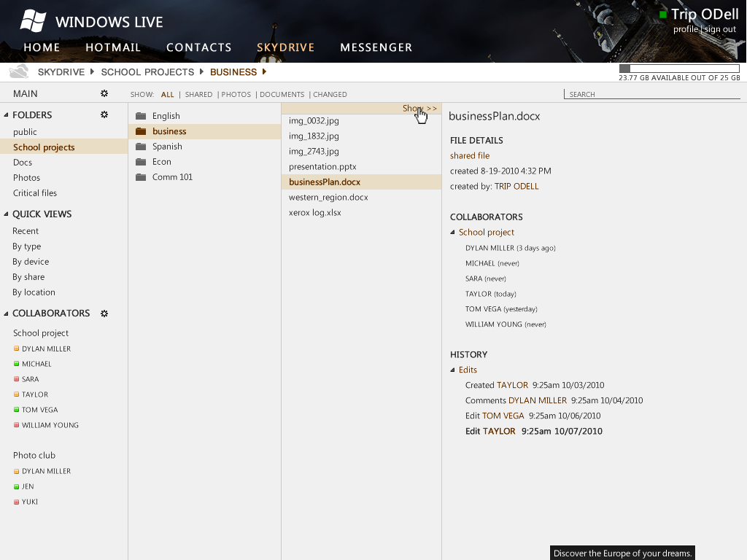Click the SkyDrive cloud icon in breadcrumb
The width and height of the screenshot is (747, 560).
click(x=19, y=71)
